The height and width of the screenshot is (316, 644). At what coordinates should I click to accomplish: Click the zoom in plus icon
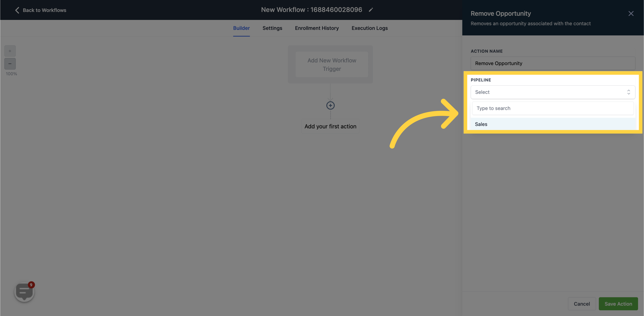tap(10, 51)
